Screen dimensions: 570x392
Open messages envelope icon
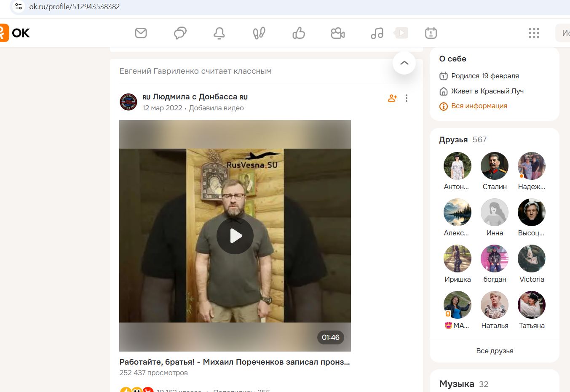pos(141,33)
